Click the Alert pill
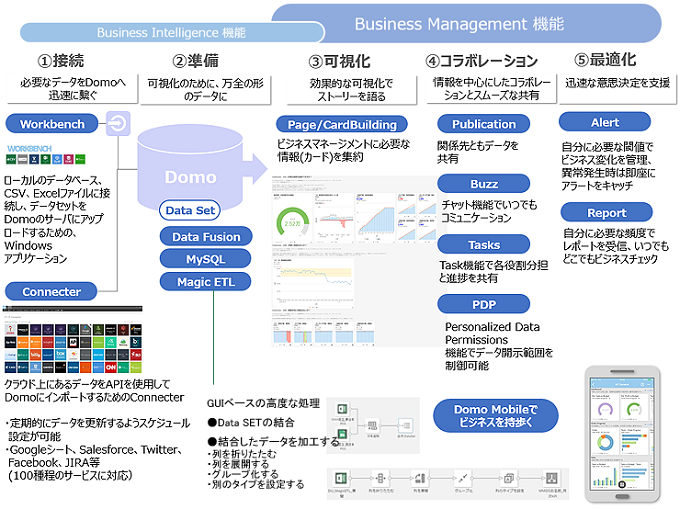The width and height of the screenshot is (680, 509). pyautogui.click(x=605, y=122)
